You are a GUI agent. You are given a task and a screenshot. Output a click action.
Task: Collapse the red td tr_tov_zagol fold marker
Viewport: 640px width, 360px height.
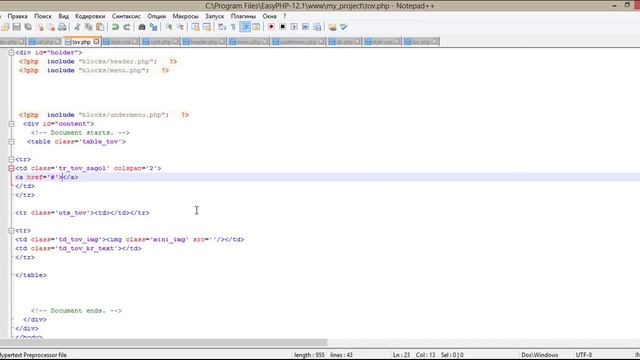pyautogui.click(x=11, y=168)
